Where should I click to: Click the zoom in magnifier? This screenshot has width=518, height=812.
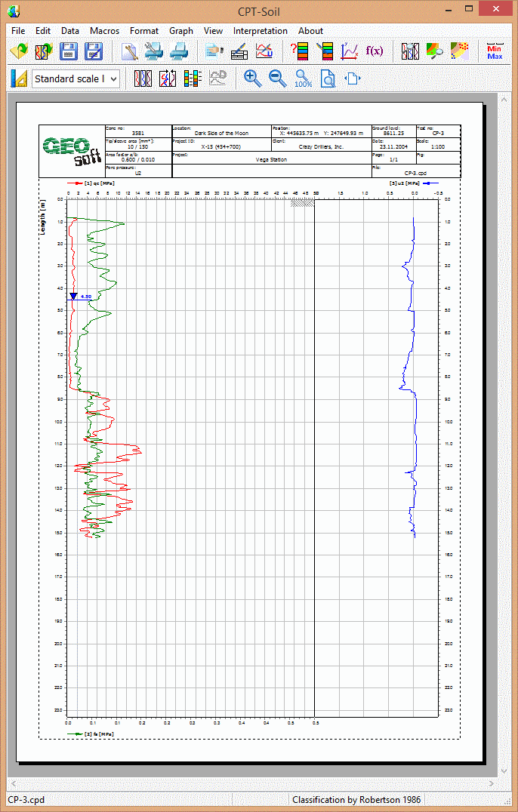pyautogui.click(x=253, y=78)
